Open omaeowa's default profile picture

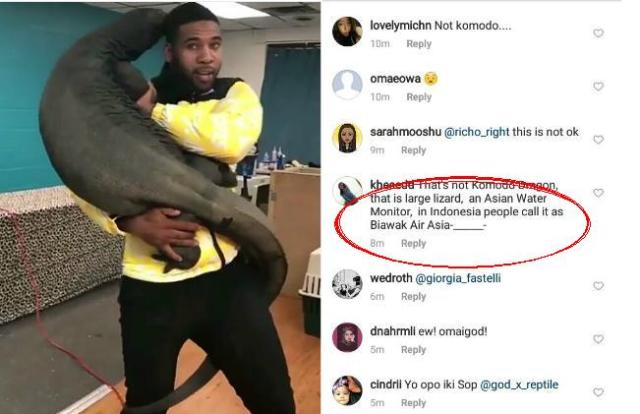[347, 85]
